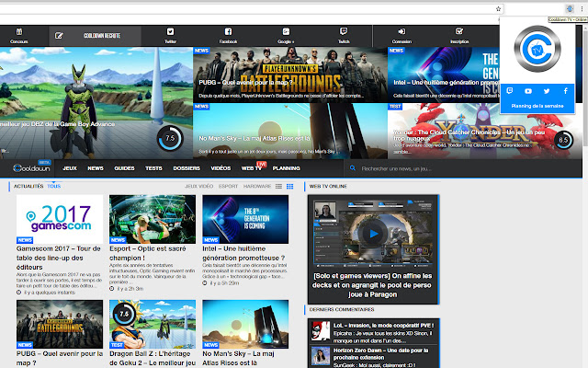Open the No Man's Sky grid thumbnail
This screenshot has width=588, height=368.
[x=245, y=324]
